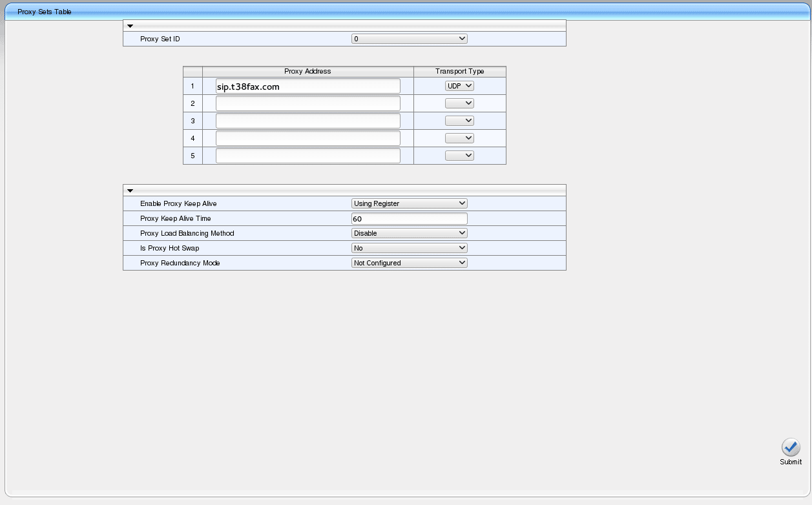Click the Submit label text
The height and width of the screenshot is (505, 812).
pyautogui.click(x=791, y=462)
